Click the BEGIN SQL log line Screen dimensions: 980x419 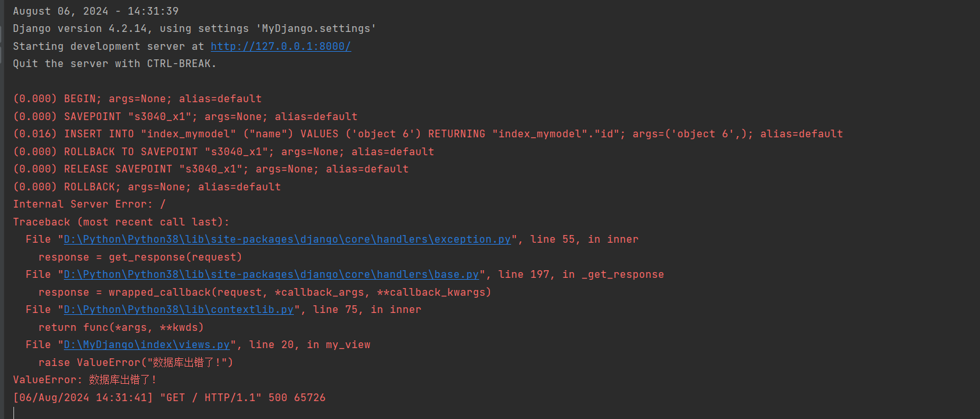[137, 99]
